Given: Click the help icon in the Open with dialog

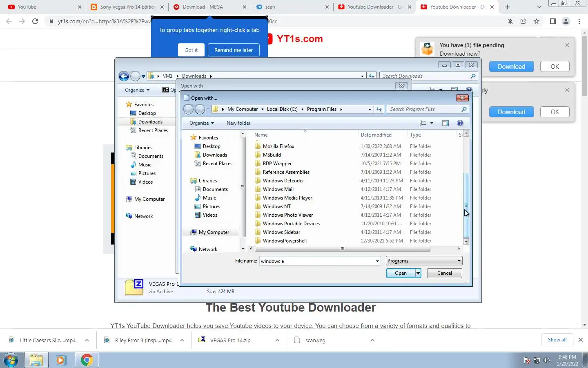Looking at the screenshot, I should [460, 123].
